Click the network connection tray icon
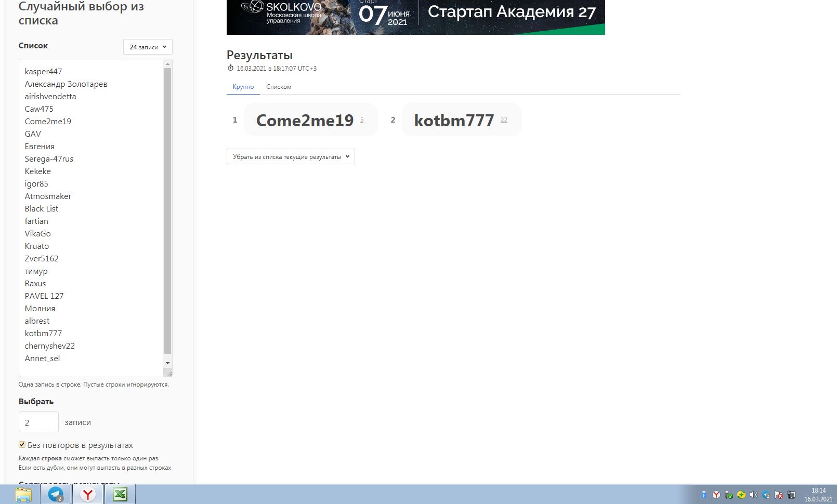This screenshot has height=504, width=837. (x=791, y=495)
